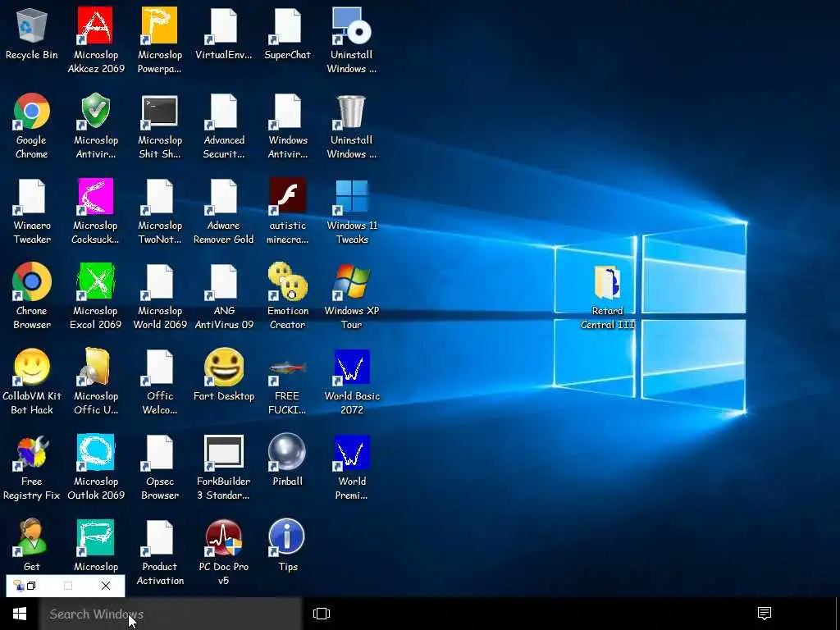Select the Free Registry Fix icon

[32, 467]
